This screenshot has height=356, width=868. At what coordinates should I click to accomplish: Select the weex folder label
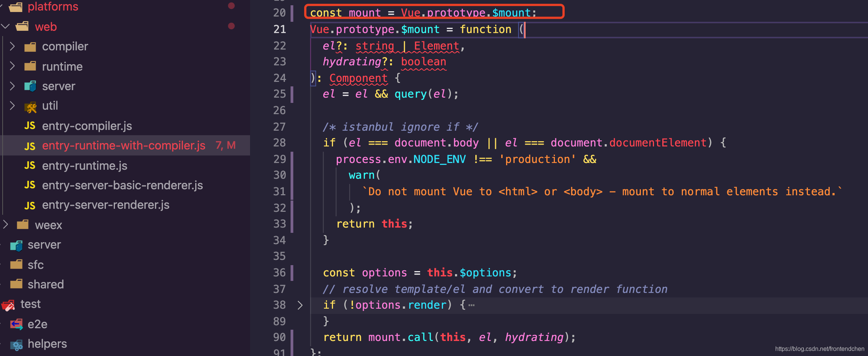(x=48, y=225)
